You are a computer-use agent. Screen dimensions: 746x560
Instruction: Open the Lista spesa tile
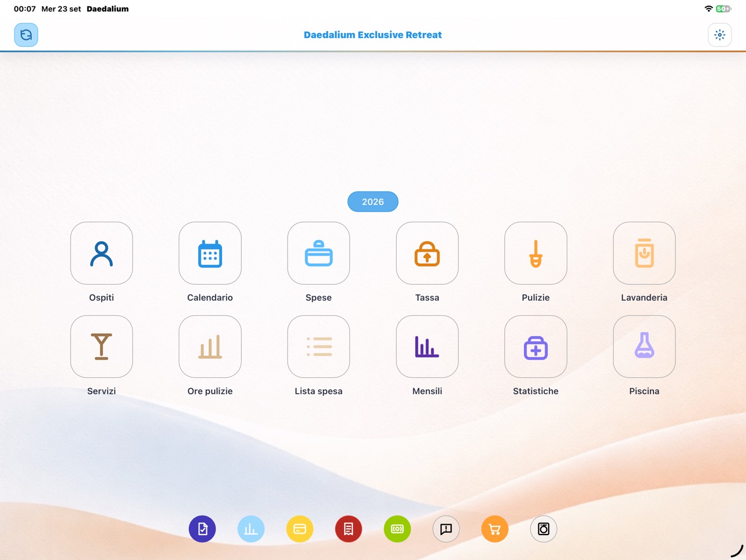tap(319, 347)
